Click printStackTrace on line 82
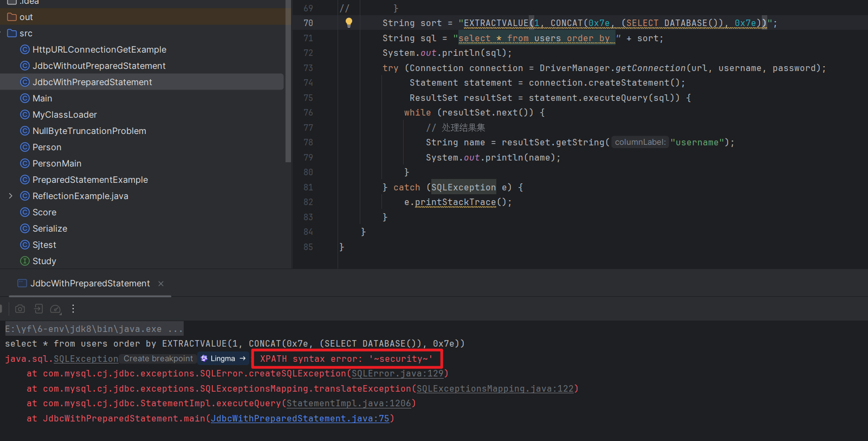 [x=455, y=202]
